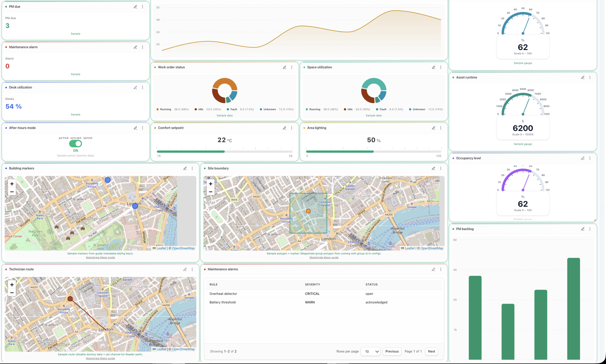Edit the Site boundary widget
The image size is (606, 364).
coord(434,168)
